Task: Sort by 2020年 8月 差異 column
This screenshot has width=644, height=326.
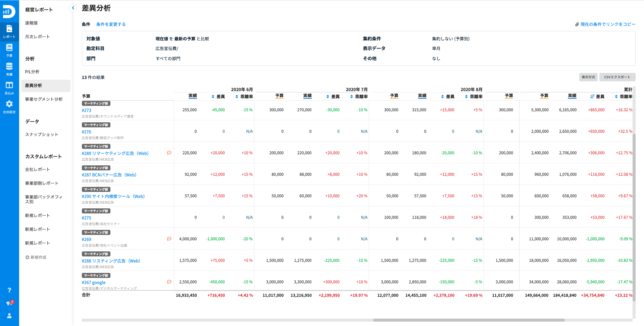Action: pyautogui.click(x=448, y=96)
